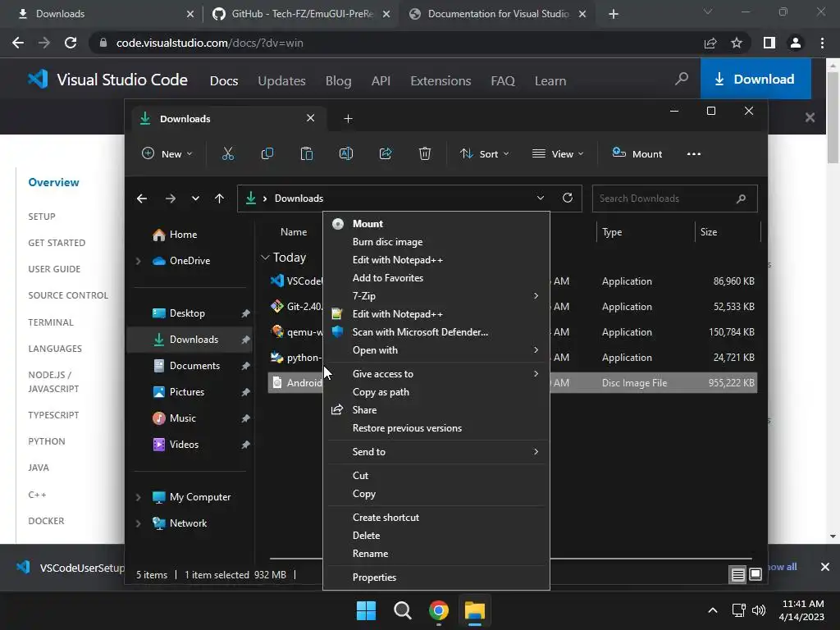Switch to details view icon in Explorer status bar
The image size is (840, 630).
click(737, 575)
